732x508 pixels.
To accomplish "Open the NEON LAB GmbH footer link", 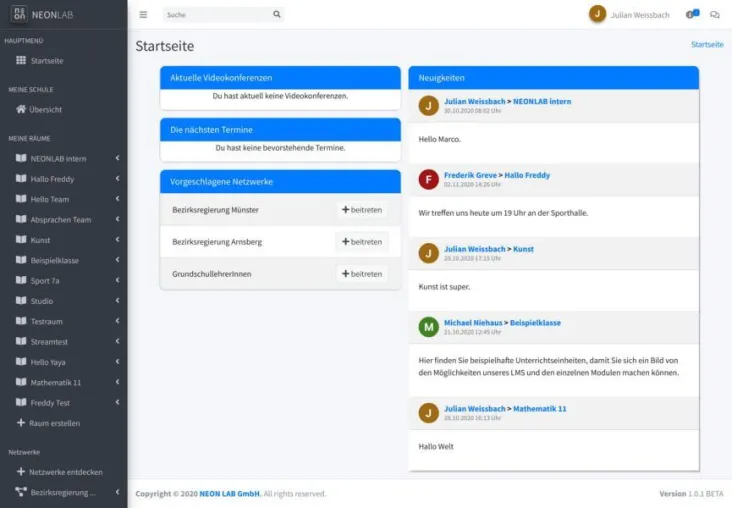I will click(229, 494).
